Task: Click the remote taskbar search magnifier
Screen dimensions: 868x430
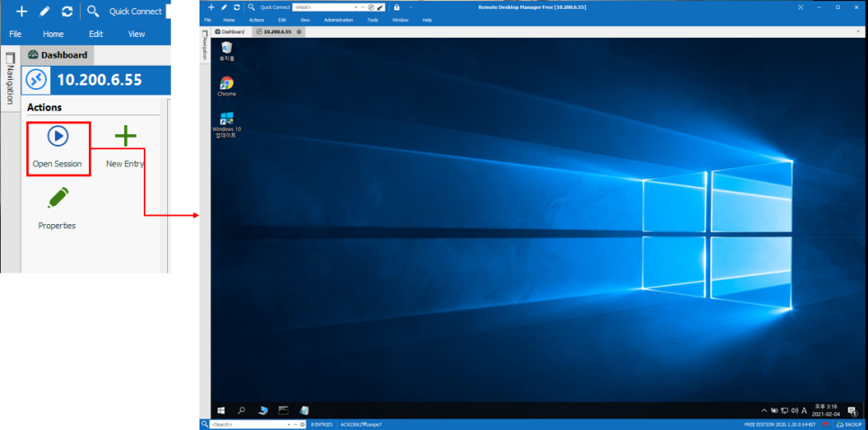Action: pos(242,410)
